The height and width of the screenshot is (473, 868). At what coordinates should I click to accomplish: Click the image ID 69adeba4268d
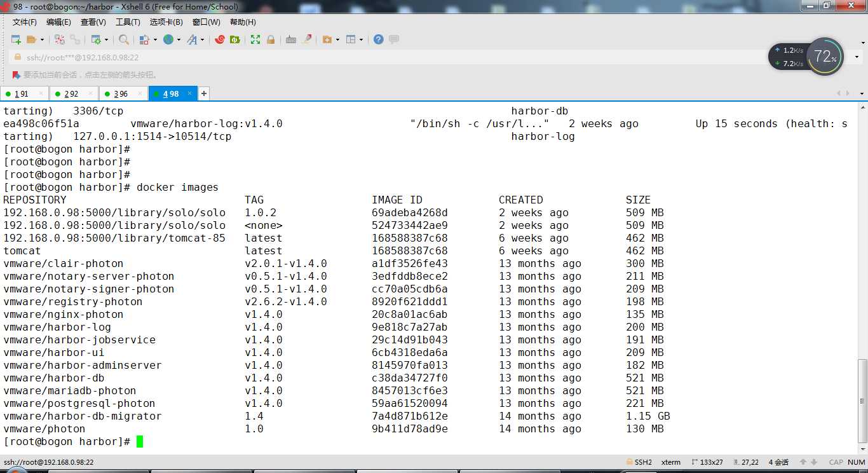coord(410,212)
